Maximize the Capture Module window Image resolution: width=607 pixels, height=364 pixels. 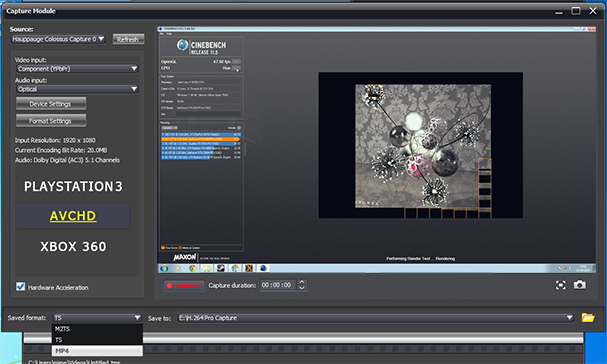click(x=576, y=11)
